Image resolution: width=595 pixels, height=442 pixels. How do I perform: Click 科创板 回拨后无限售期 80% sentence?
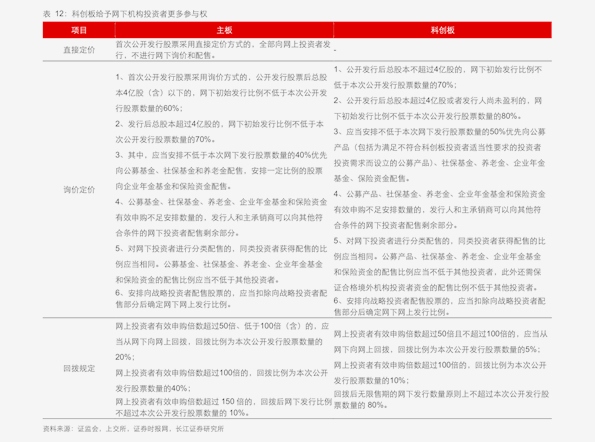click(x=441, y=399)
